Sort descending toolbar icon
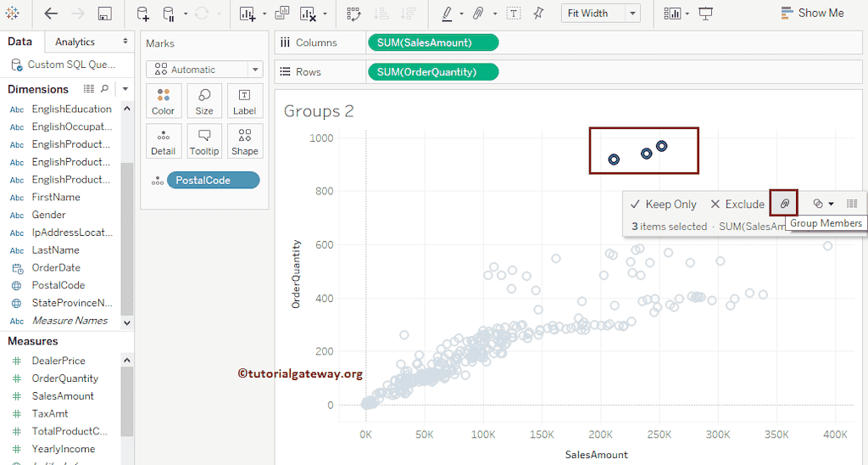The image size is (868, 465). click(x=408, y=14)
